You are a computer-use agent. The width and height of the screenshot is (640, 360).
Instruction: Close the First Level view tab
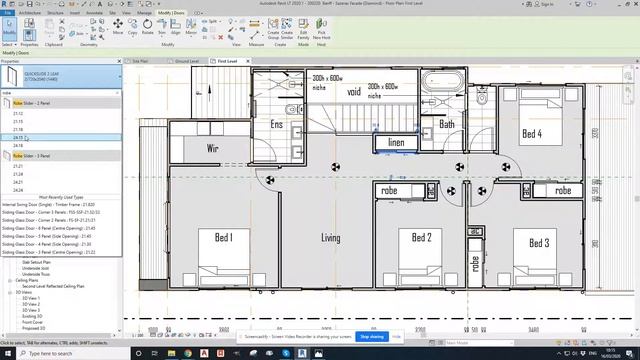pos(248,61)
